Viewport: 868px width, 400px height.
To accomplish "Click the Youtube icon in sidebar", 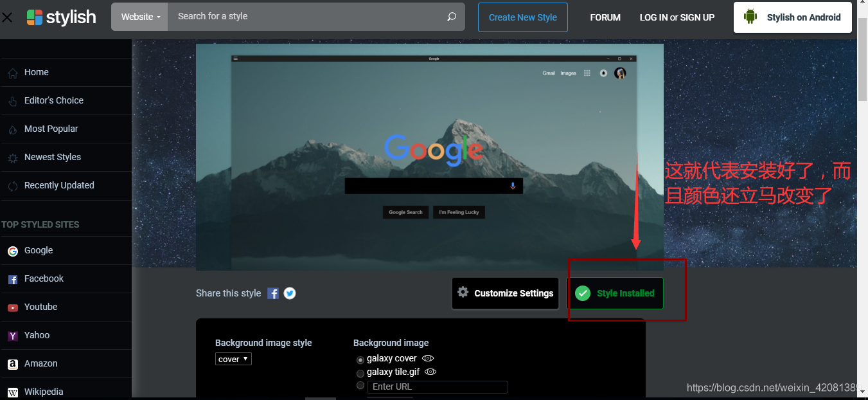I will click(13, 308).
